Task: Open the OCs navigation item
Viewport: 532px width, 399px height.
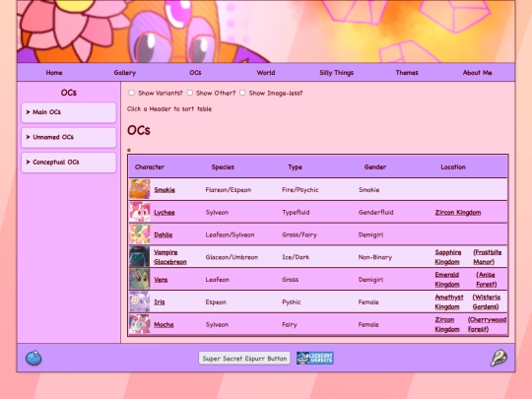Action: (195, 73)
